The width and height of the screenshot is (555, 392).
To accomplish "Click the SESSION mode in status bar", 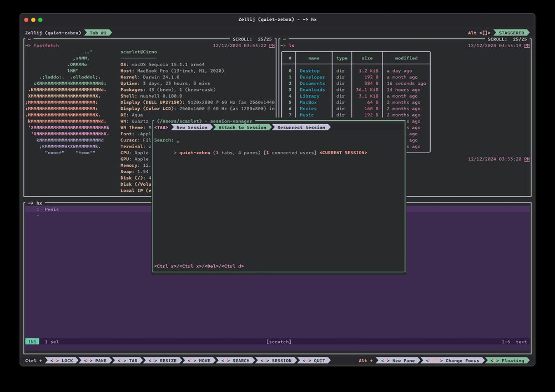I will pyautogui.click(x=276, y=360).
